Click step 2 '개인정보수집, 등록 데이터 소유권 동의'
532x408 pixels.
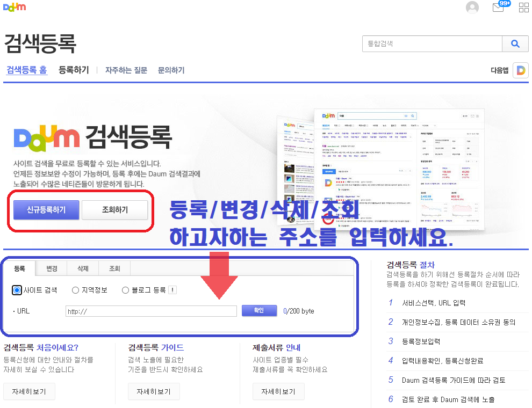(x=458, y=322)
